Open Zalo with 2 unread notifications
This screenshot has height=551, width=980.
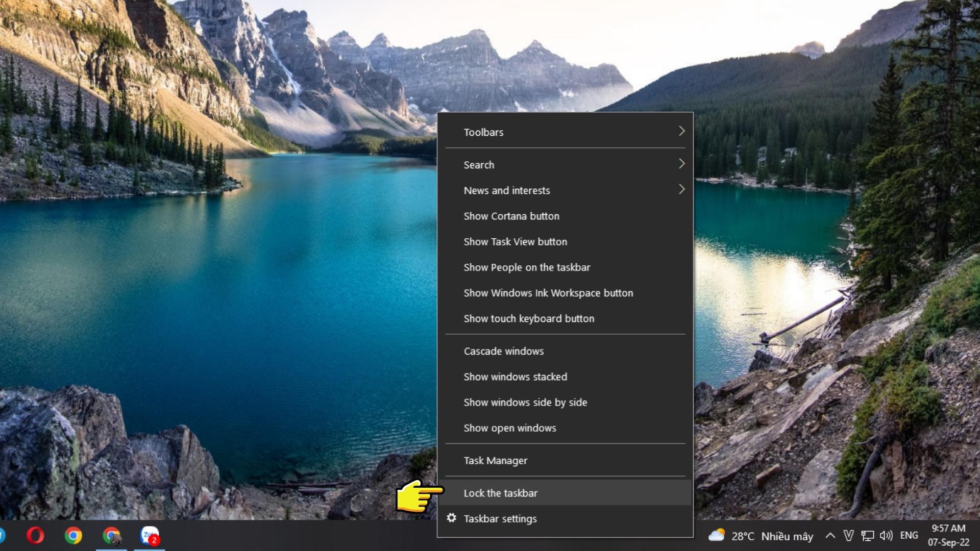(150, 536)
